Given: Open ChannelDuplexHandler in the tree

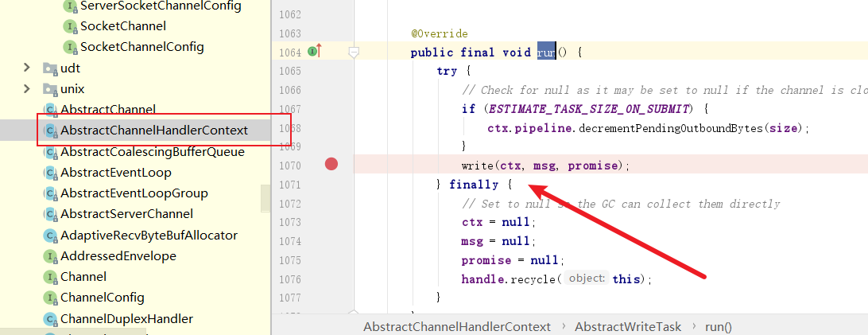Looking at the screenshot, I should [126, 318].
